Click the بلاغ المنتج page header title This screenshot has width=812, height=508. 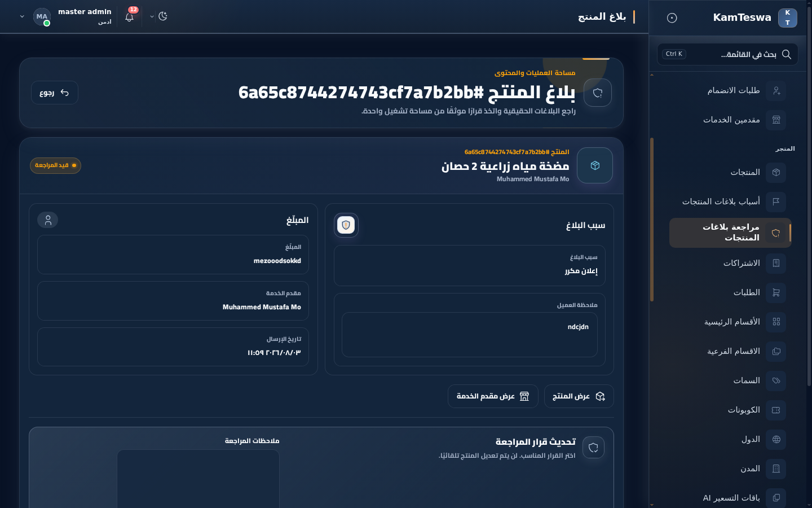(602, 17)
